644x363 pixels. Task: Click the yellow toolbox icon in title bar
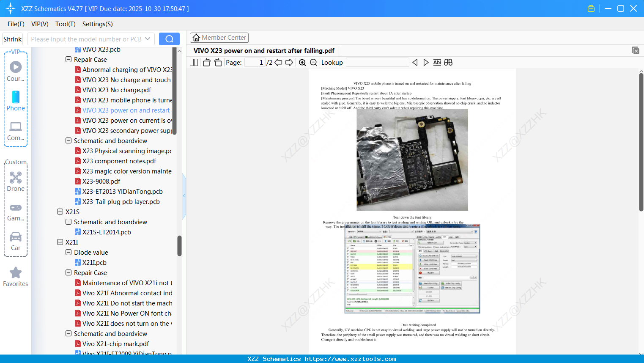coord(591,8)
